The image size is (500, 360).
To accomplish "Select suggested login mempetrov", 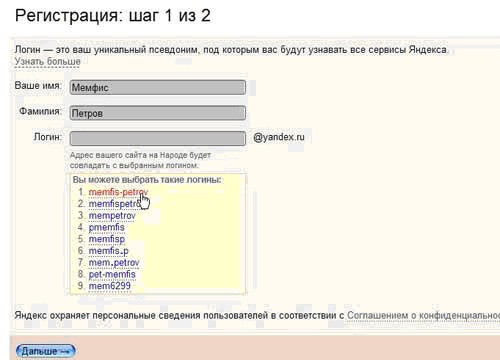I will 112,216.
